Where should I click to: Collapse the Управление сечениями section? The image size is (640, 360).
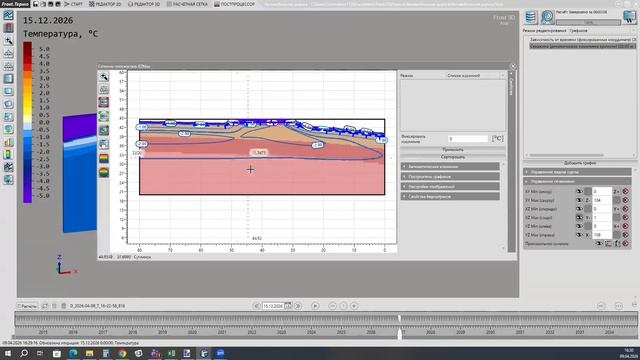(x=577, y=181)
